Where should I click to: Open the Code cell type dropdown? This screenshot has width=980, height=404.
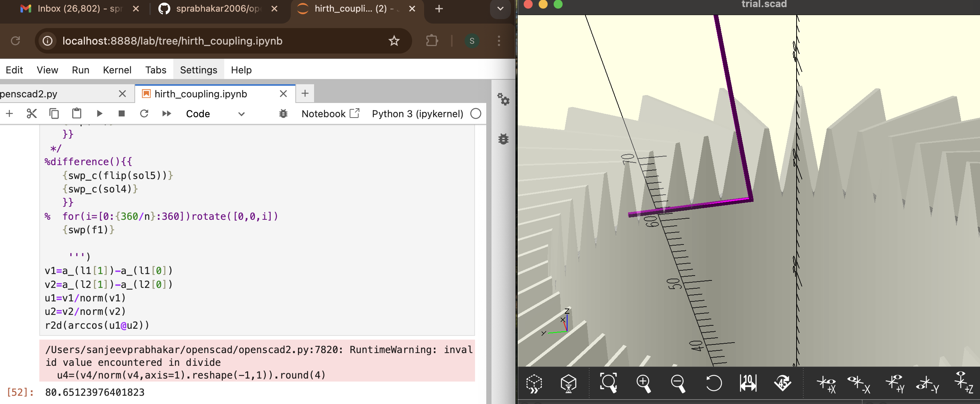215,114
